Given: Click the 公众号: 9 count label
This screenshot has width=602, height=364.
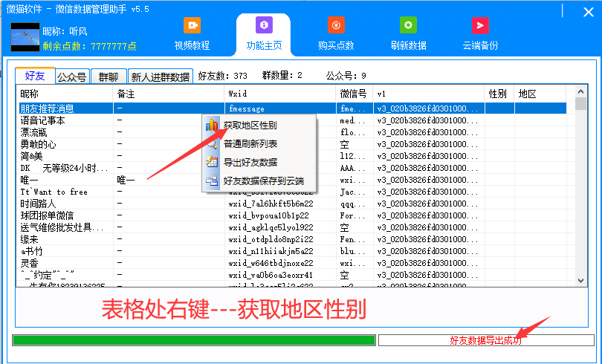Looking at the screenshot, I should [x=346, y=76].
